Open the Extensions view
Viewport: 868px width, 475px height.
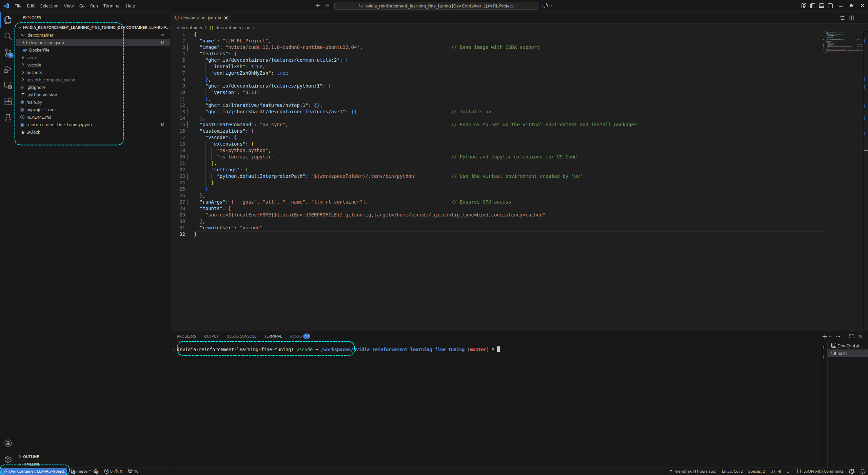[x=8, y=101]
